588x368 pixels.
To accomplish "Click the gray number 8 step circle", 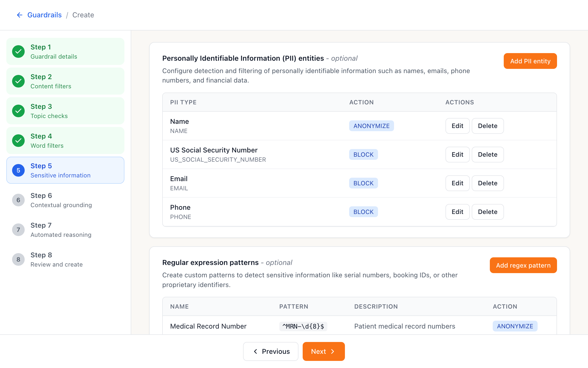I will click(18, 259).
